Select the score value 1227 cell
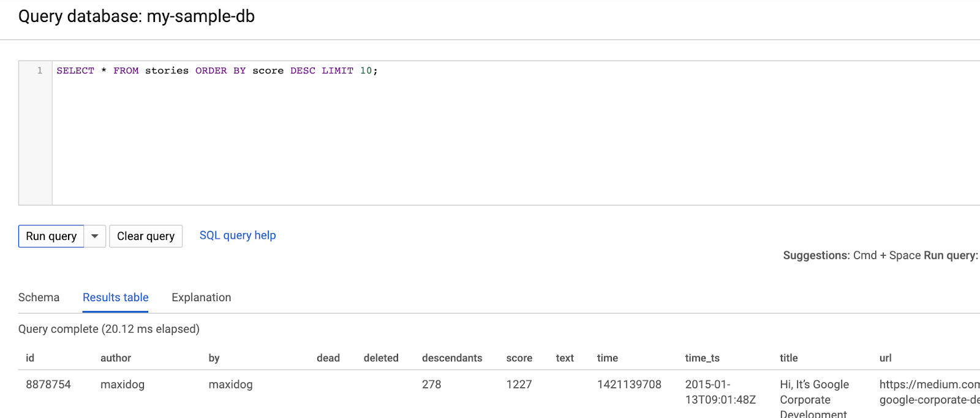Image resolution: width=980 pixels, height=418 pixels. (519, 384)
